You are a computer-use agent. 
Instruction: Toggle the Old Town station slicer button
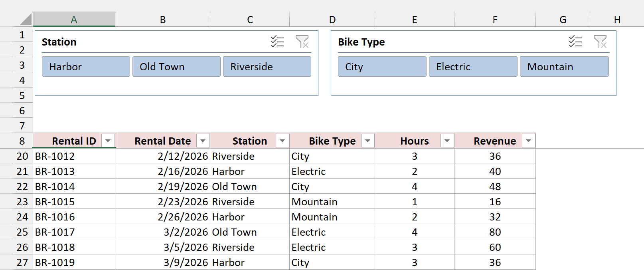pyautogui.click(x=176, y=66)
